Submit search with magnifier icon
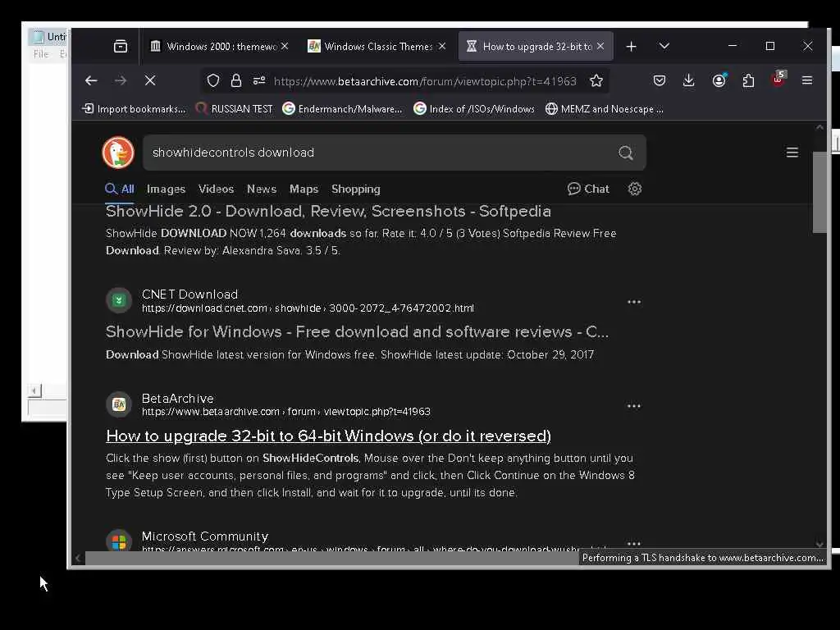840x630 pixels. click(626, 153)
